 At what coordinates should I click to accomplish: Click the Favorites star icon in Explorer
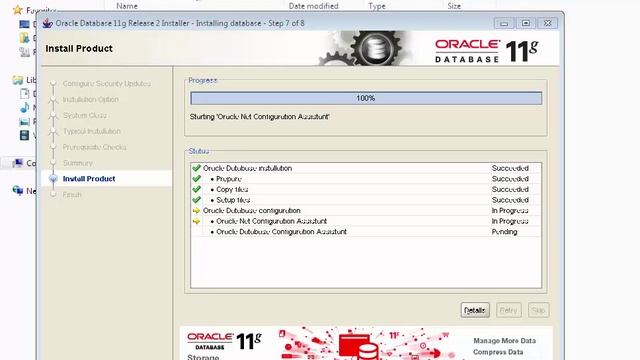pyautogui.click(x=18, y=9)
